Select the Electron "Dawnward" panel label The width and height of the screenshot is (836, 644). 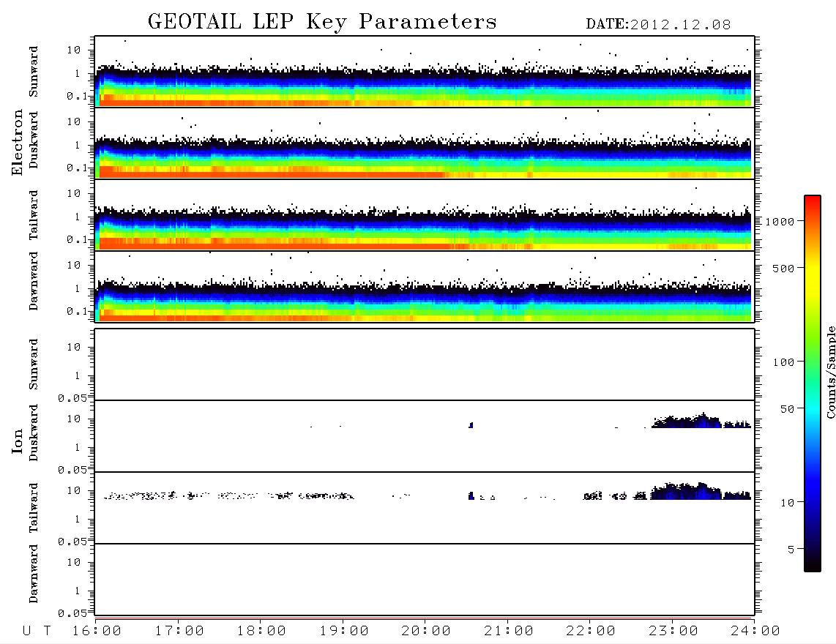(34, 281)
